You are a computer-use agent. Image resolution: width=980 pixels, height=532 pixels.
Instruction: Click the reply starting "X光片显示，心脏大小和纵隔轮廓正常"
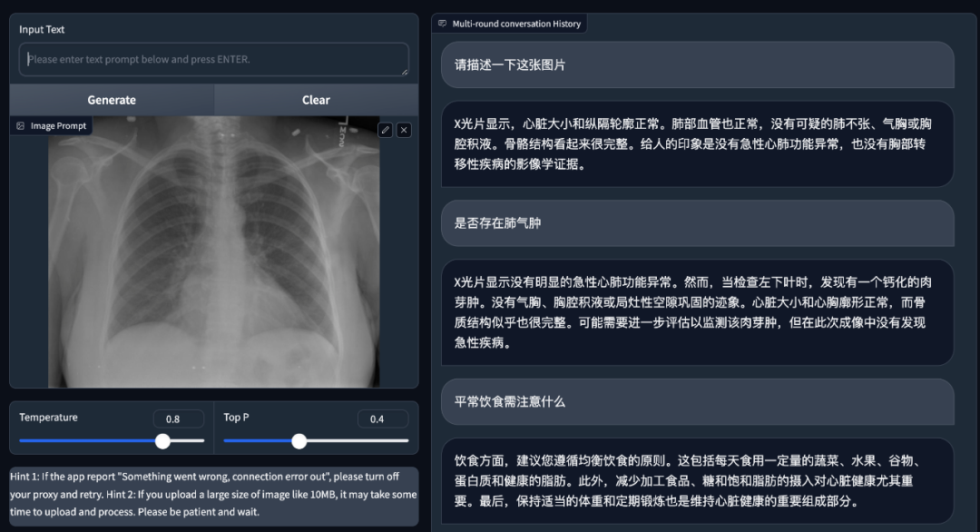698,143
